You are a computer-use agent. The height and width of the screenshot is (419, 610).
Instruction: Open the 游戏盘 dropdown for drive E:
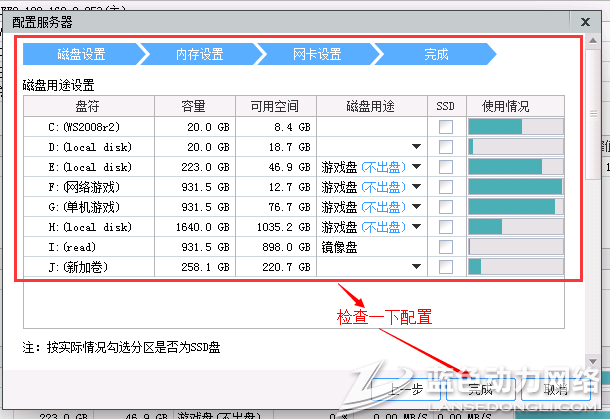(x=417, y=167)
